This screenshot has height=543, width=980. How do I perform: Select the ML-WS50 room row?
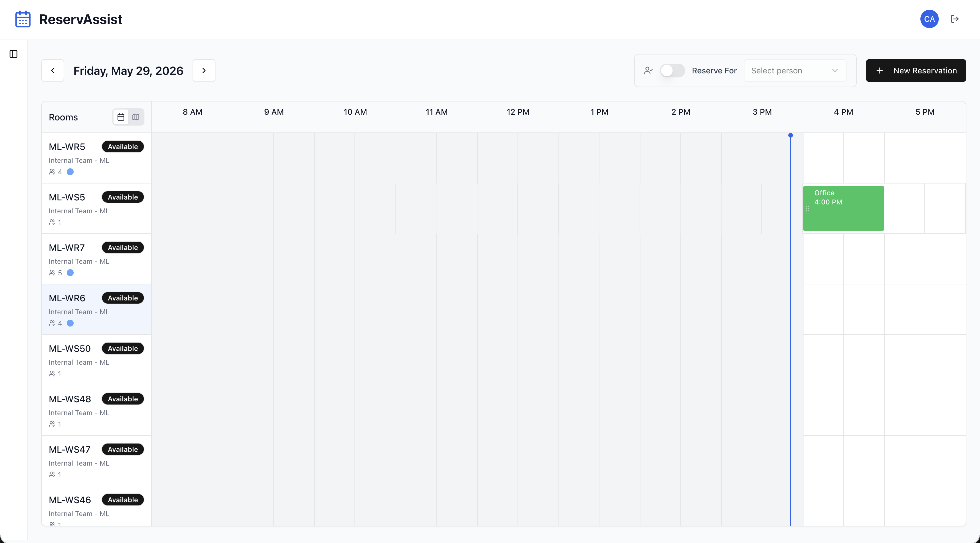(96, 360)
